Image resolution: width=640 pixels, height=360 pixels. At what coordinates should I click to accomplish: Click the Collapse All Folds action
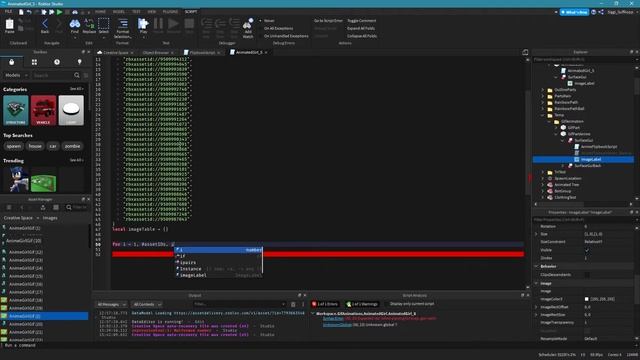[362, 36]
